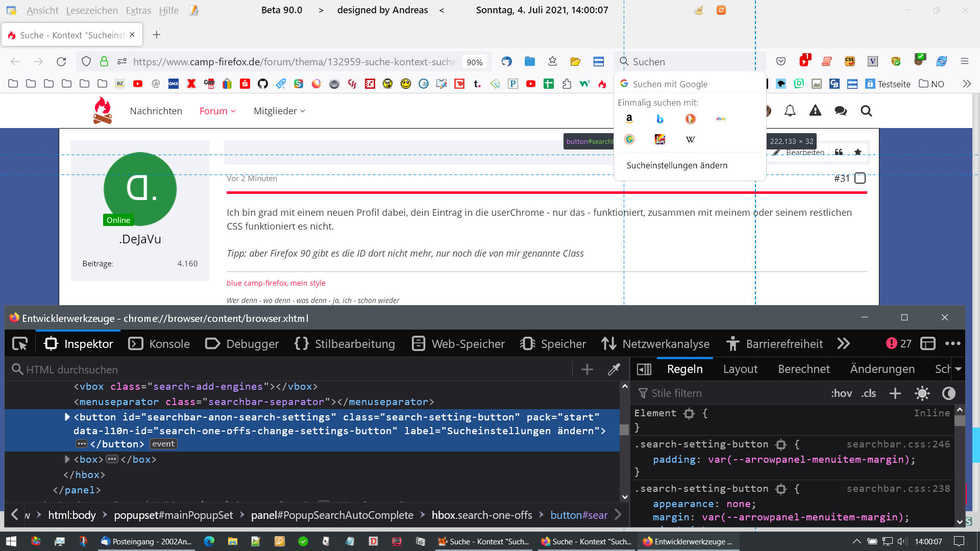The height and width of the screenshot is (551, 980).
Task: Select Wikipedia one-off search engine icon
Action: [690, 139]
